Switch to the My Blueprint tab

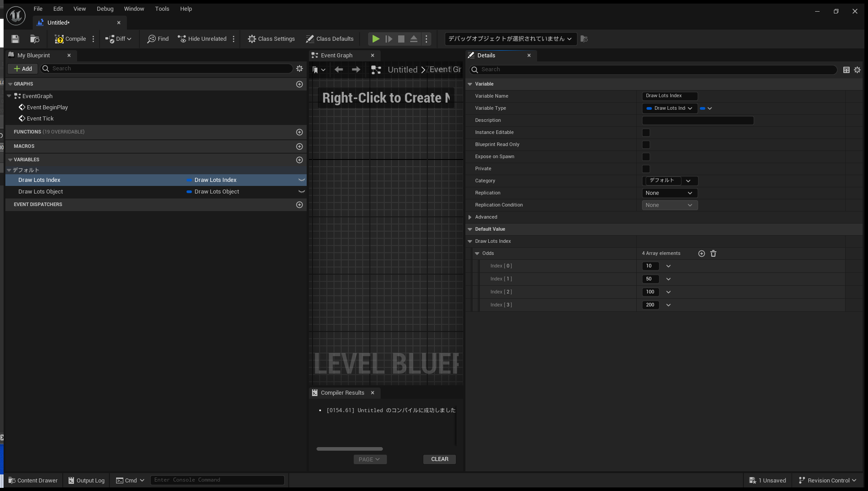(34, 56)
